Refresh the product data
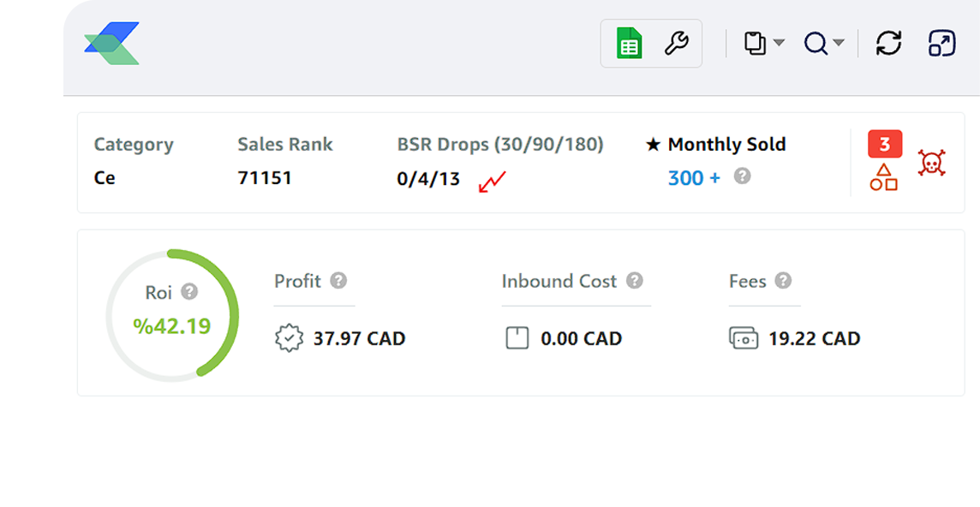Viewport: 980px width, 507px height. 888,42
